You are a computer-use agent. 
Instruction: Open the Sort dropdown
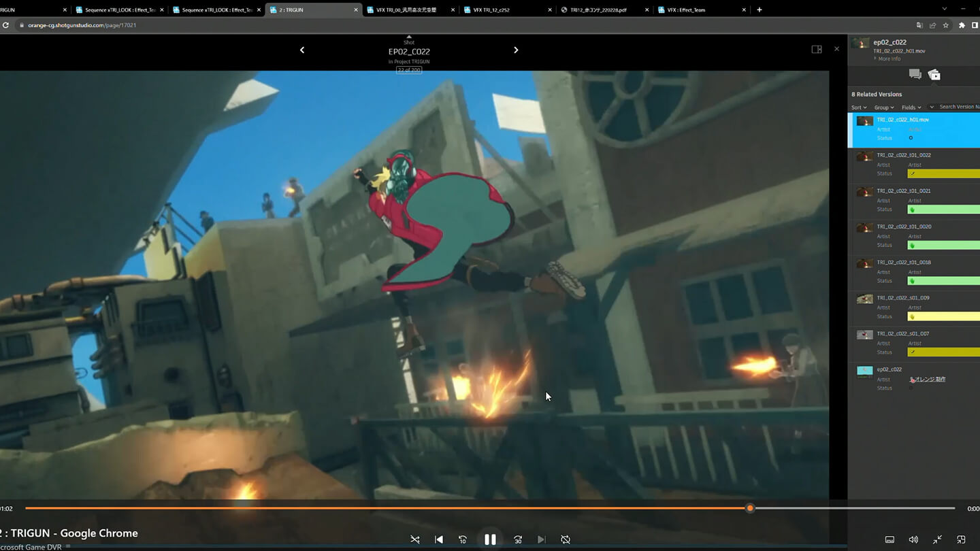(x=859, y=107)
